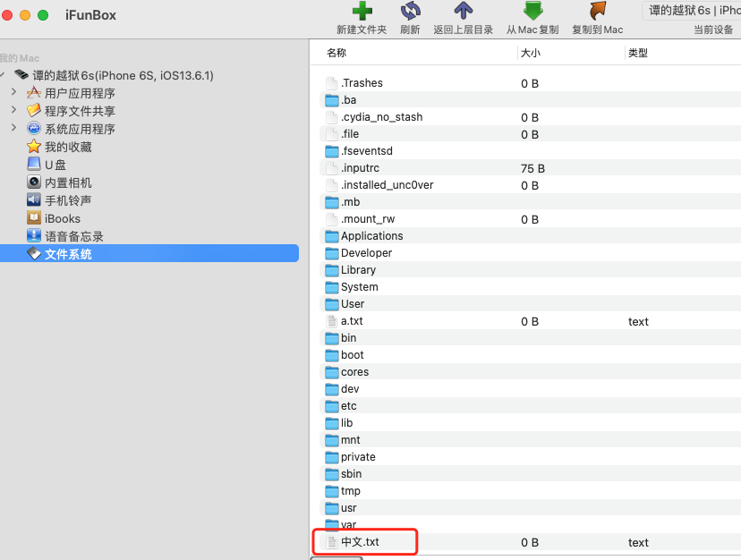Expand 用户应用程序 node
The image size is (741, 560).
(13, 92)
